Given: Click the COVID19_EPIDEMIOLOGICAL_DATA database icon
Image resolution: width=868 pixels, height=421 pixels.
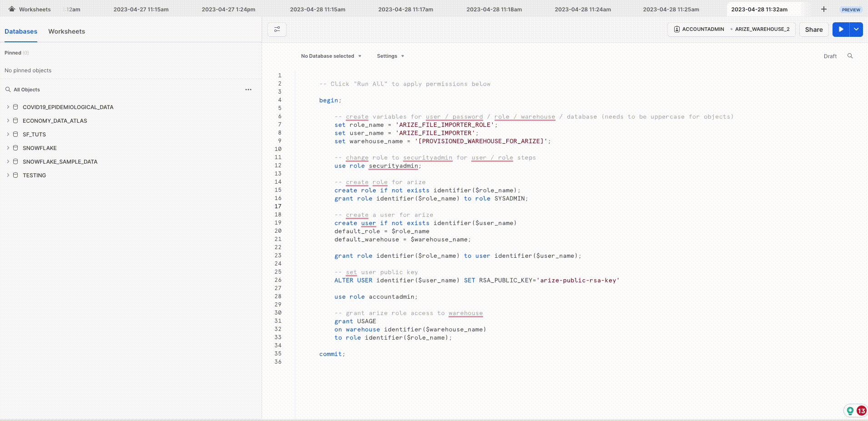Looking at the screenshot, I should point(15,107).
